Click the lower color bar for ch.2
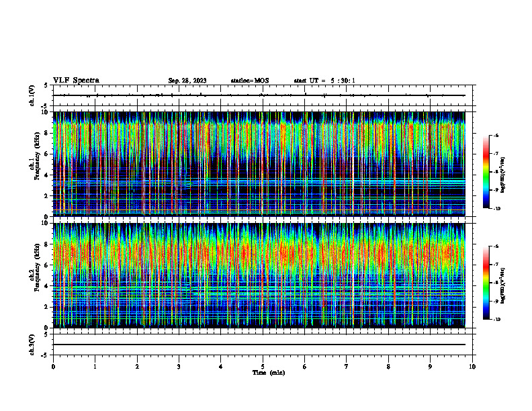This screenshot has height=411, width=532. click(x=486, y=283)
